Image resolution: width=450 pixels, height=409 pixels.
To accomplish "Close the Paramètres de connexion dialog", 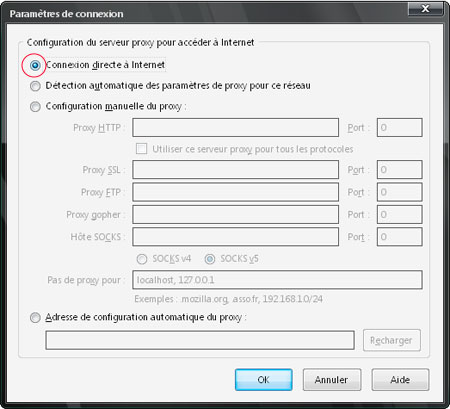I will tap(425, 9).
